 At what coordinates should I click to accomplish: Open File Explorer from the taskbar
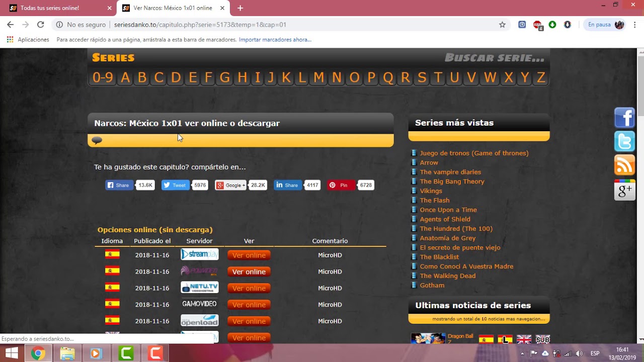(x=67, y=353)
